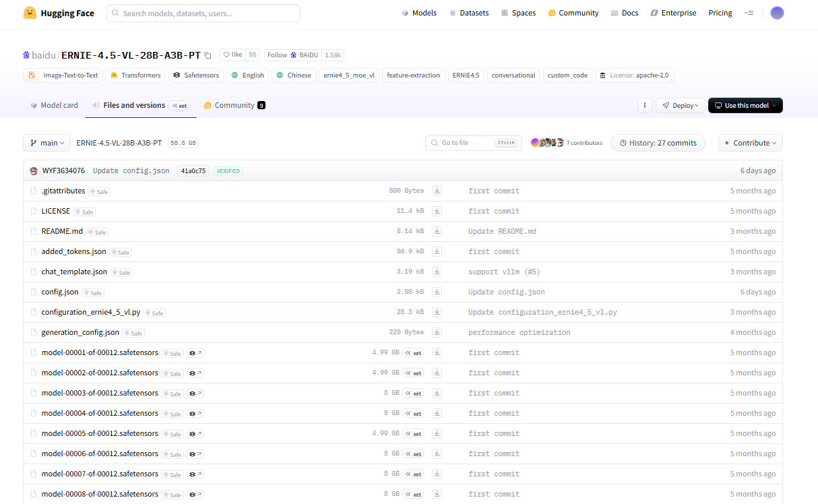Click the Safe badge next to LICENSE
Screen dimensions: 818x504
84,212
